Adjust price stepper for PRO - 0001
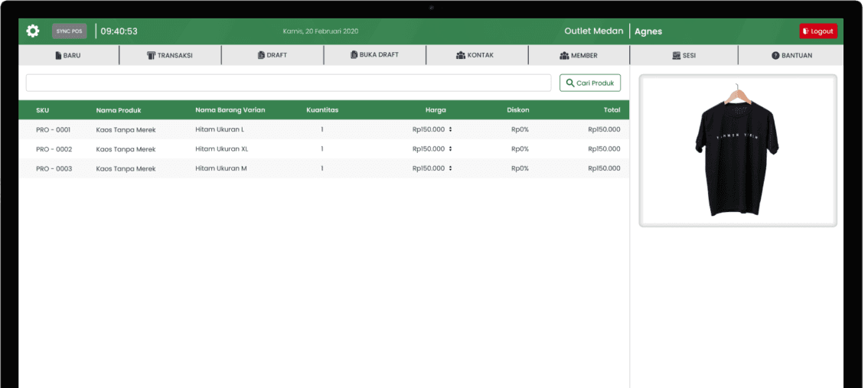This screenshot has height=388, width=868. pos(450,129)
